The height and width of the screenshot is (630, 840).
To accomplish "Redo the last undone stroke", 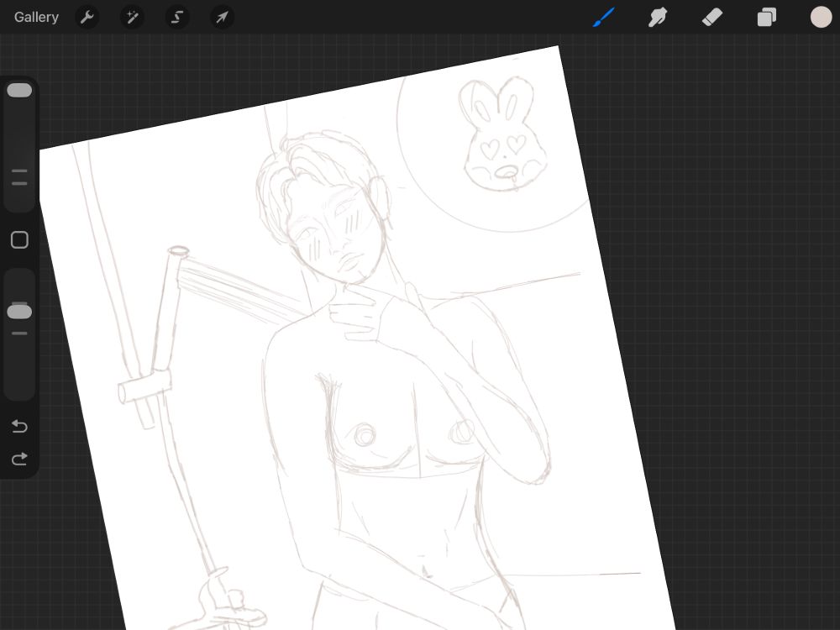I will pyautogui.click(x=19, y=459).
